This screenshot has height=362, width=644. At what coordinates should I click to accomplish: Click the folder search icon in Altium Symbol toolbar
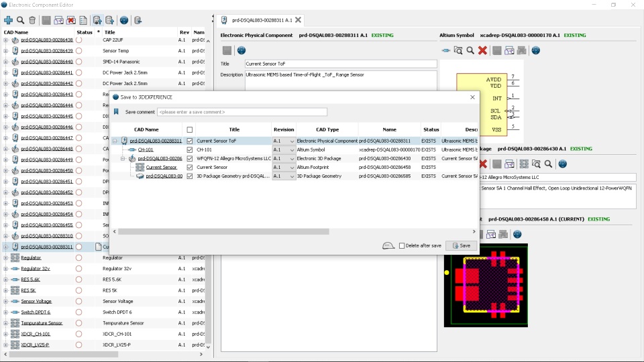[x=458, y=50]
